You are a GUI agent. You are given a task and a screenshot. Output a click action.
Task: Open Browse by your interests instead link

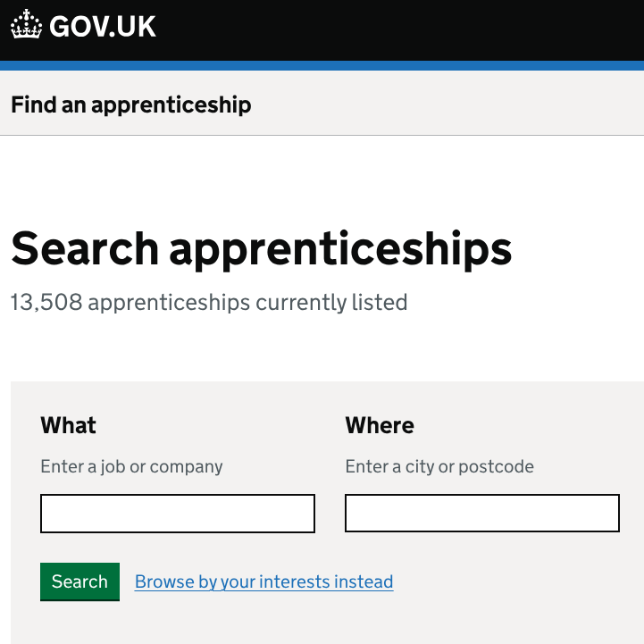point(263,582)
